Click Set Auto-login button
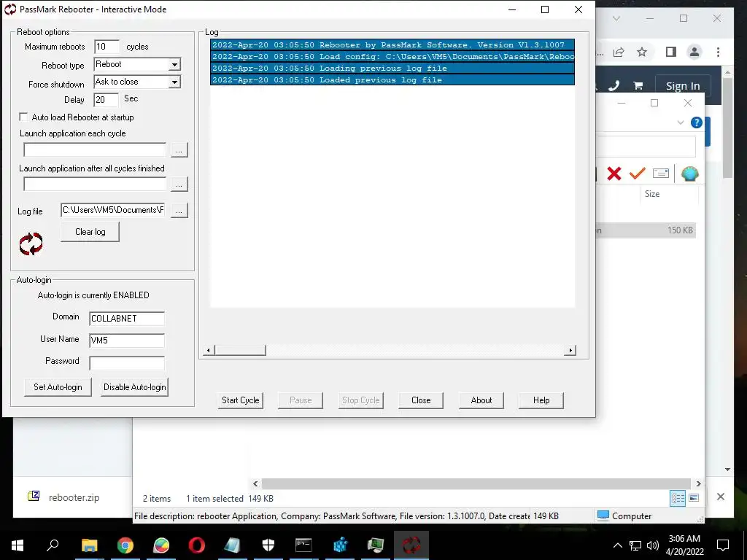This screenshot has height=560, width=747. tap(58, 387)
